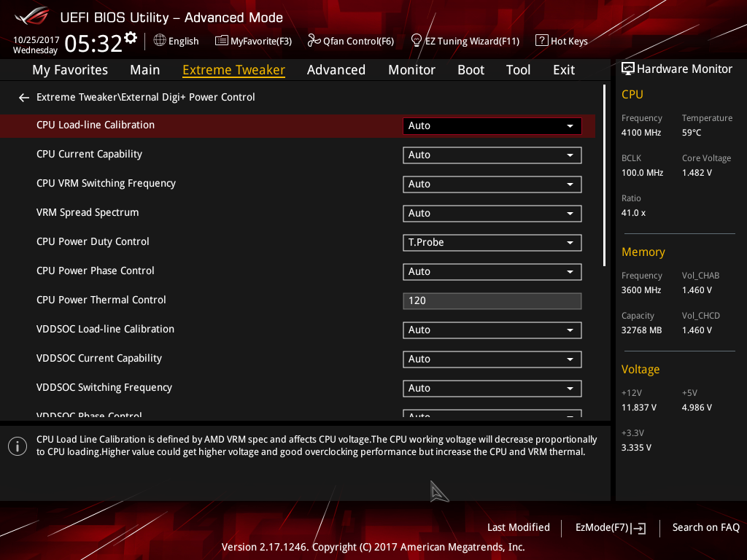Viewport: 747px width, 560px height.
Task: Select the CPU Load-line Calibration row label
Action: click(x=96, y=125)
